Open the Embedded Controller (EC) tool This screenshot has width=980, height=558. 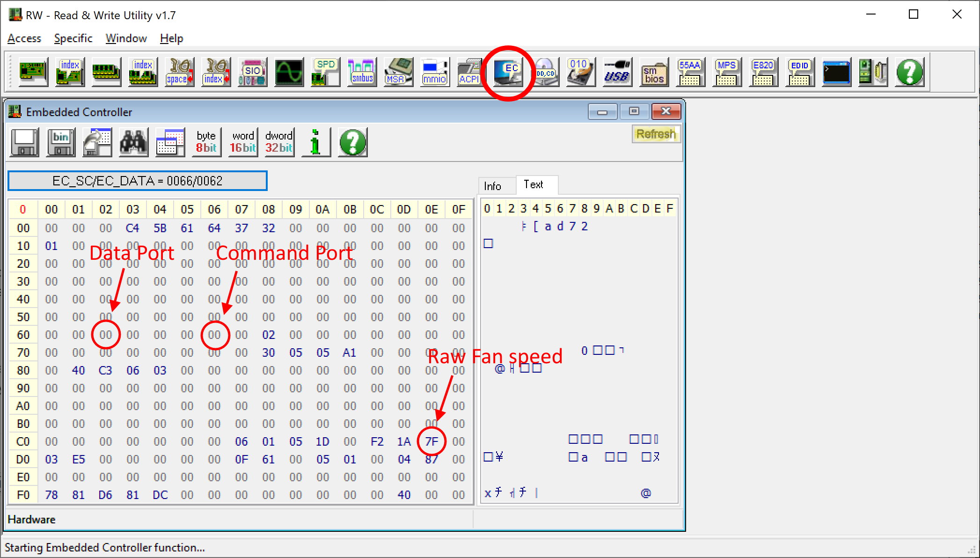click(x=509, y=73)
